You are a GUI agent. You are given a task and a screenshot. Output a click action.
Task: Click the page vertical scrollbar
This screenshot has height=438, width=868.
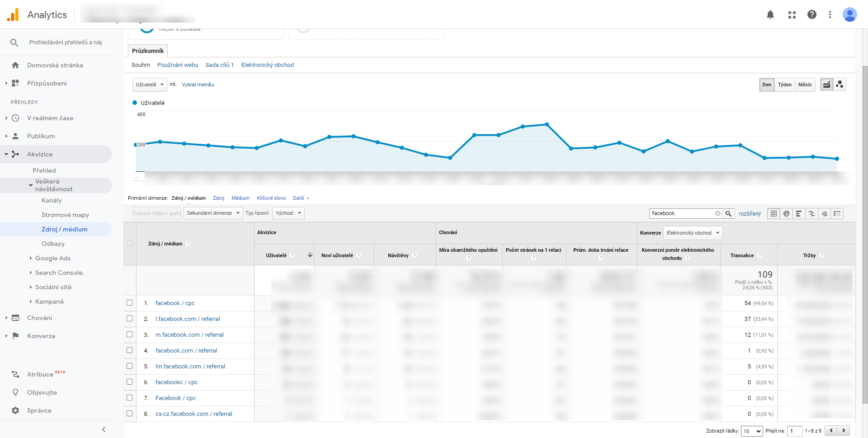coord(865,235)
